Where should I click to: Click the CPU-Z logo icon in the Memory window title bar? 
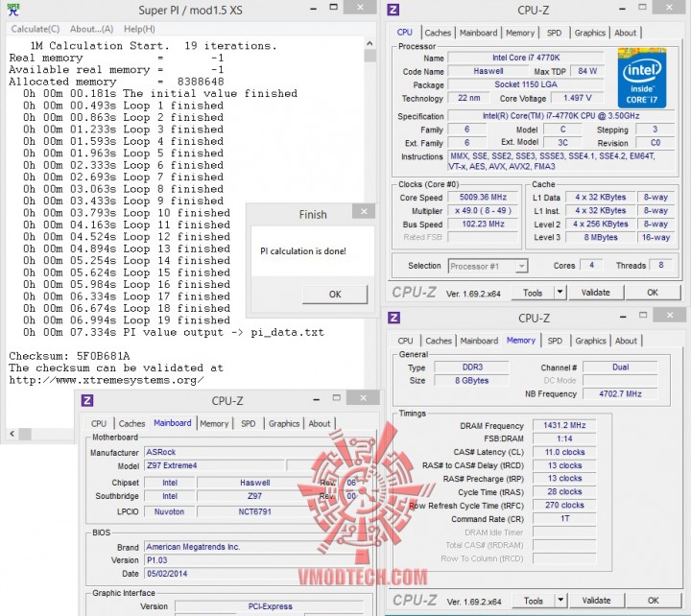(x=393, y=318)
